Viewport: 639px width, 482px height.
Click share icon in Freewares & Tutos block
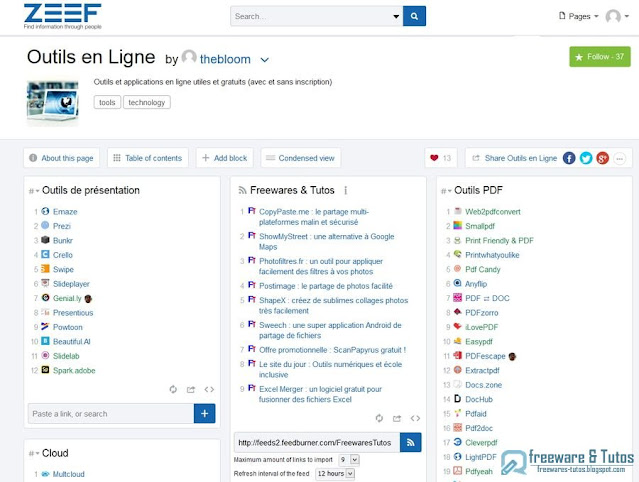click(397, 418)
